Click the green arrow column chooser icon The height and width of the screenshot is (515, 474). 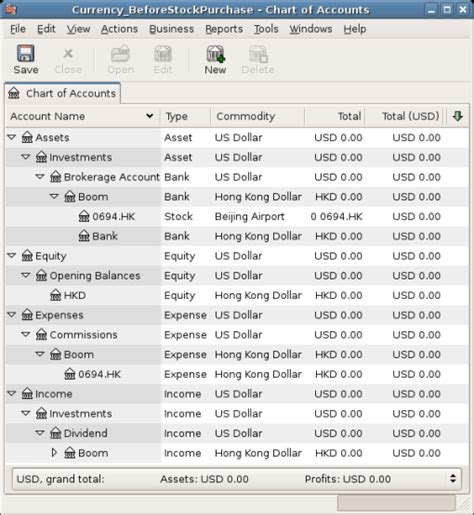[x=457, y=116]
